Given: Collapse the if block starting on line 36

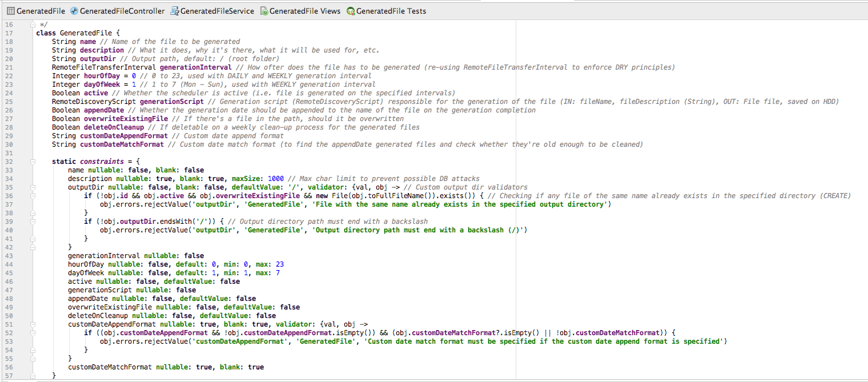Looking at the screenshot, I should pyautogui.click(x=33, y=196).
